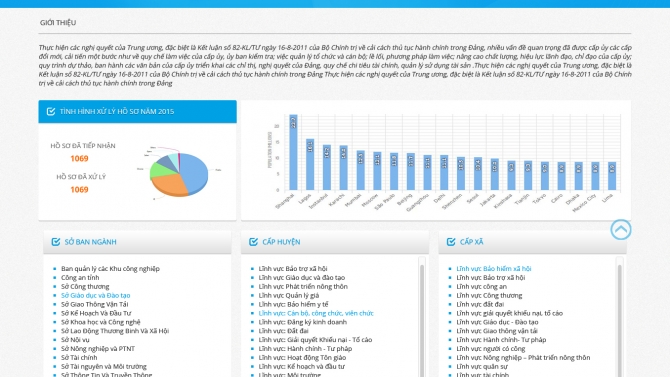The height and width of the screenshot is (377, 670).
Task: Open Ban quản lý các Khu công nghiệp
Action: pos(110,269)
